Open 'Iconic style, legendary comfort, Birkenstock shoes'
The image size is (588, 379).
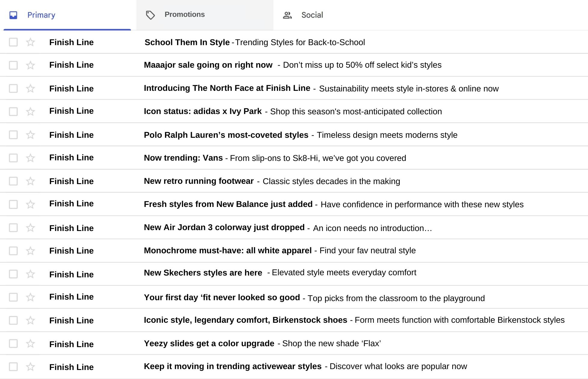coord(246,320)
